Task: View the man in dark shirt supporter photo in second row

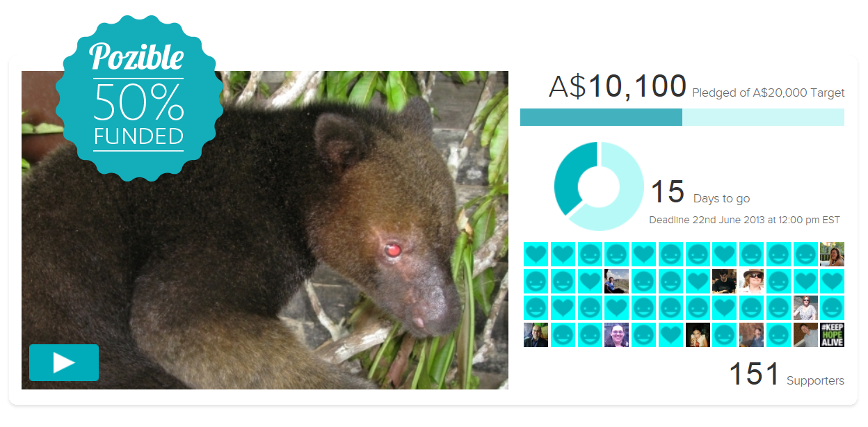Action: coord(724,281)
